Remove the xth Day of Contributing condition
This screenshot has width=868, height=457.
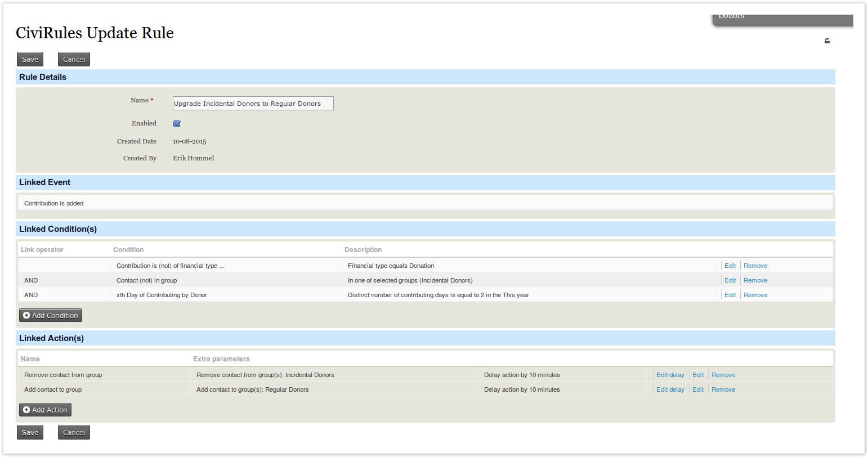755,295
